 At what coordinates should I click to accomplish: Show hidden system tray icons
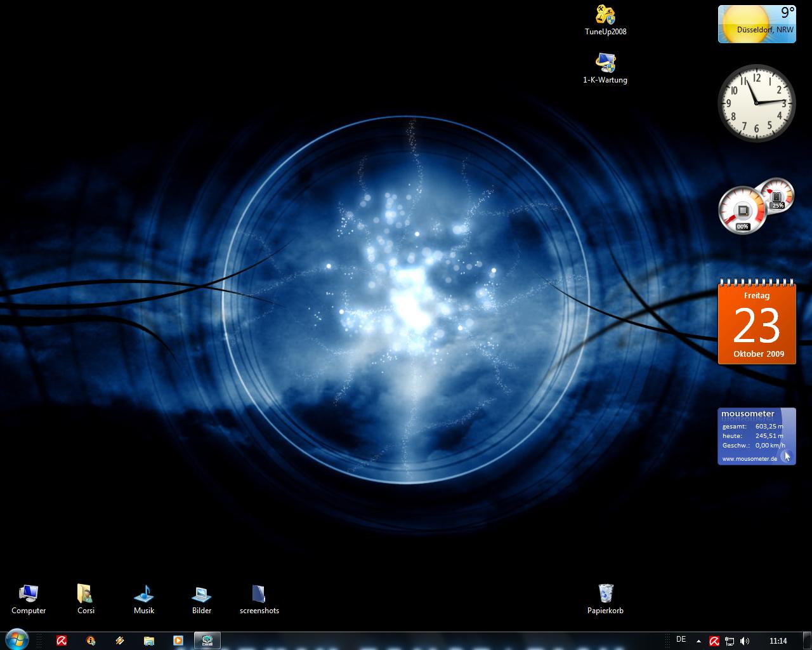pos(698,641)
